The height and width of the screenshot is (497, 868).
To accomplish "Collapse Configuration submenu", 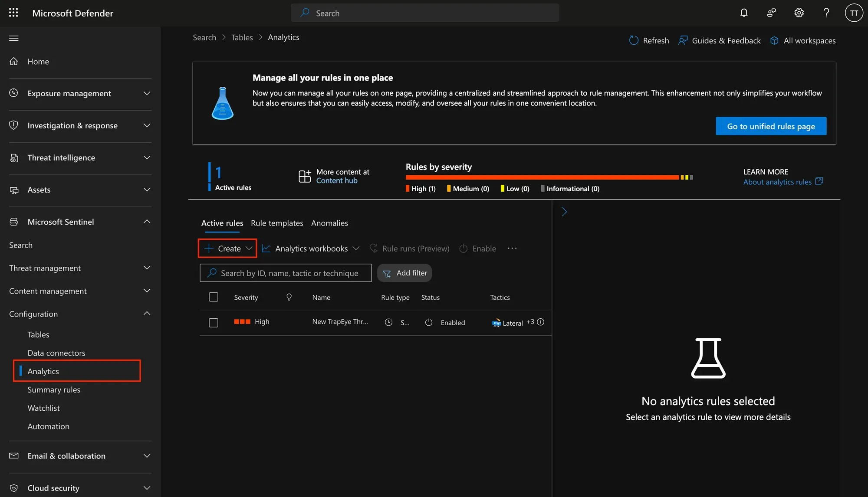I will (x=147, y=314).
